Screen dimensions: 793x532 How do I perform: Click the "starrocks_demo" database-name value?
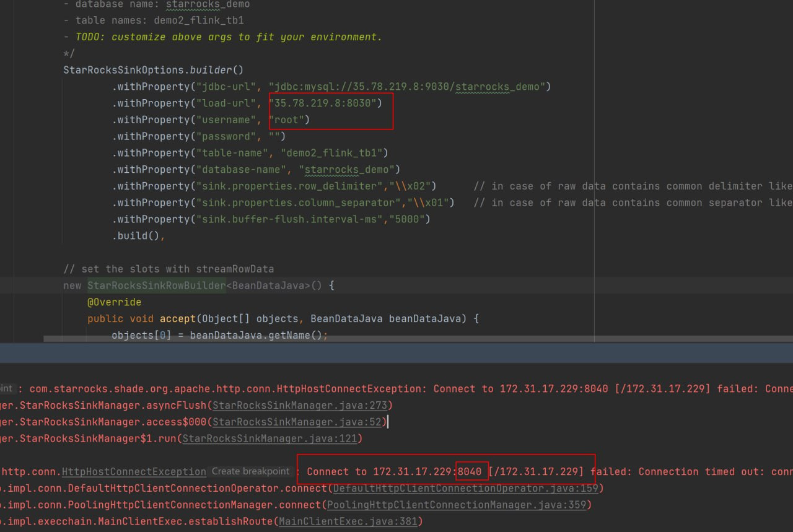click(347, 170)
